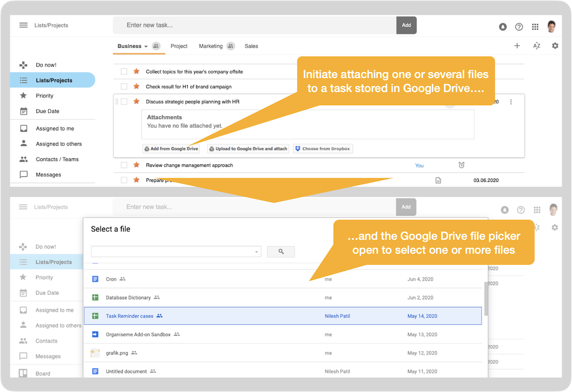Switch to the Sales tab
This screenshot has height=392, width=572.
(251, 46)
